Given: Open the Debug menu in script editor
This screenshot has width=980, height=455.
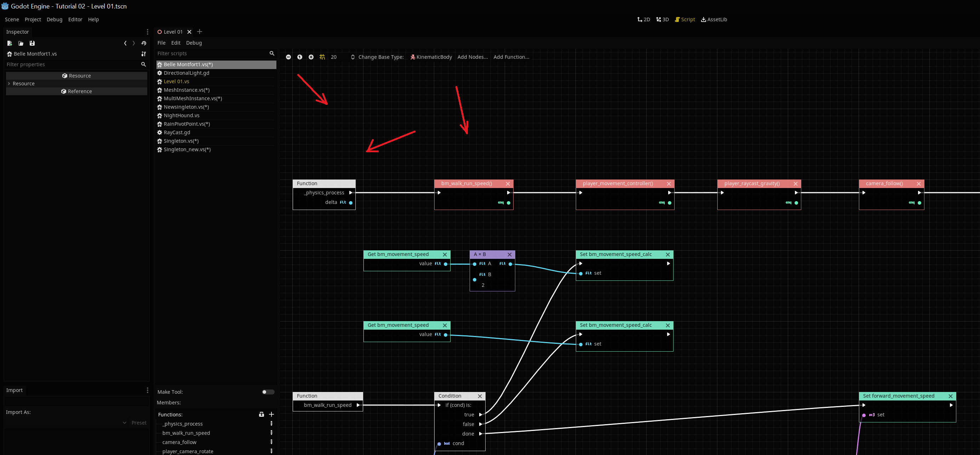Looking at the screenshot, I should [194, 42].
